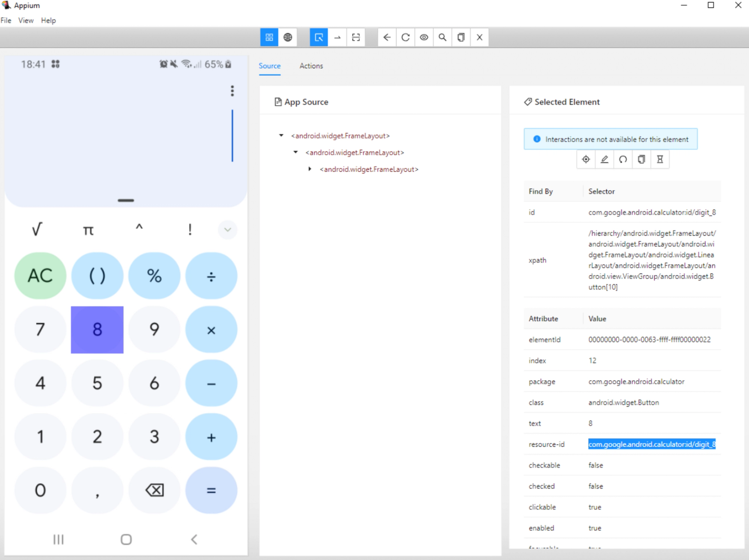The height and width of the screenshot is (560, 749).
Task: Click the resource-id value field
Action: (651, 444)
